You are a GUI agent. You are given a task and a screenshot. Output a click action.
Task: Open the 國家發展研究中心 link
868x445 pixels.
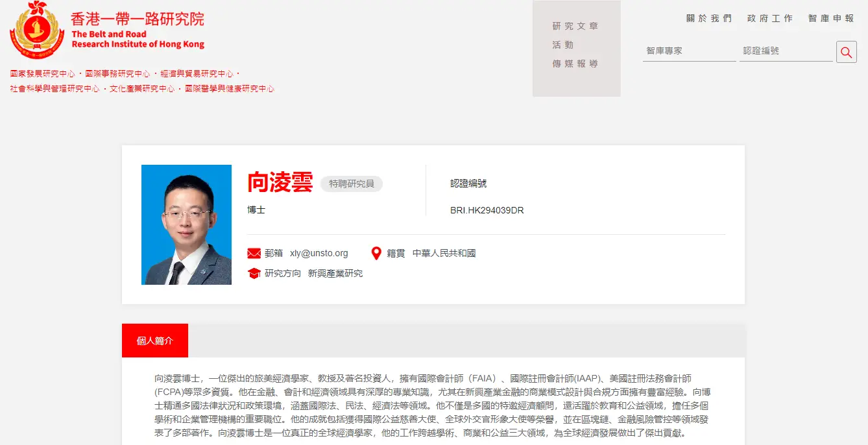point(42,74)
